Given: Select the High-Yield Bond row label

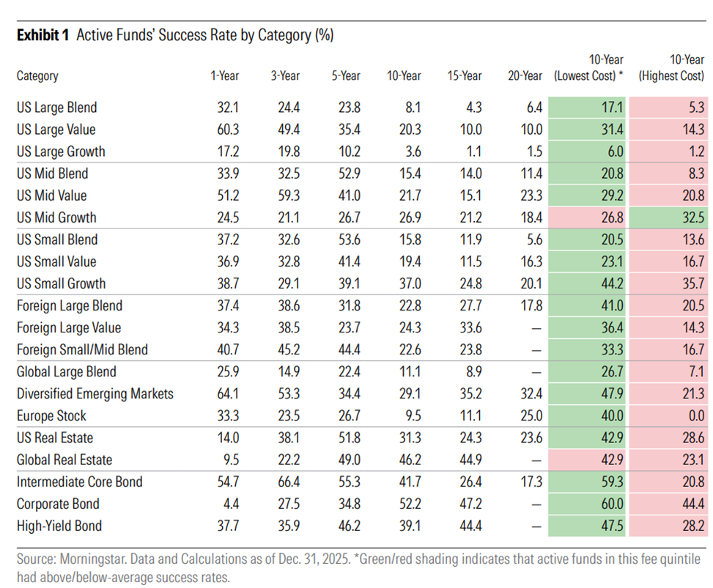Looking at the screenshot, I should 59,526.
